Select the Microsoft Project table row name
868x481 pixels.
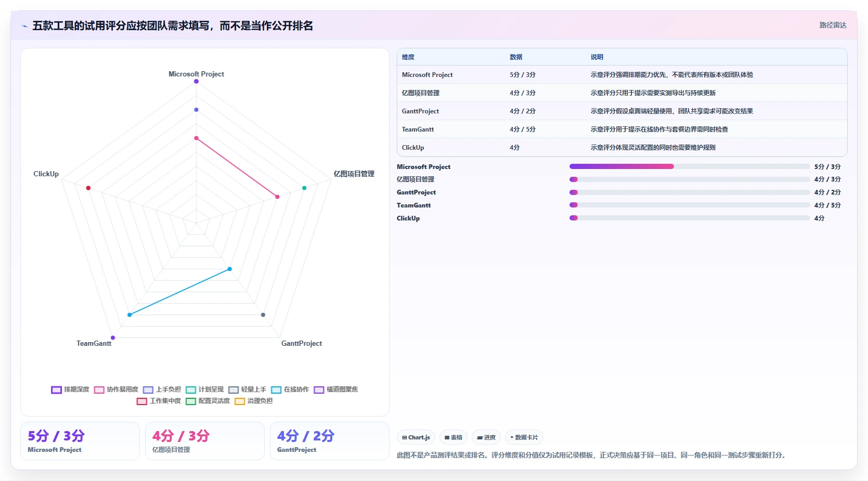tap(427, 75)
